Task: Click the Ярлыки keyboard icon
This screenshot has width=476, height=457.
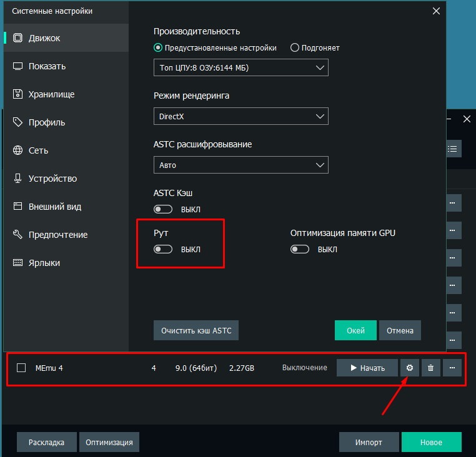Action: coord(17,262)
